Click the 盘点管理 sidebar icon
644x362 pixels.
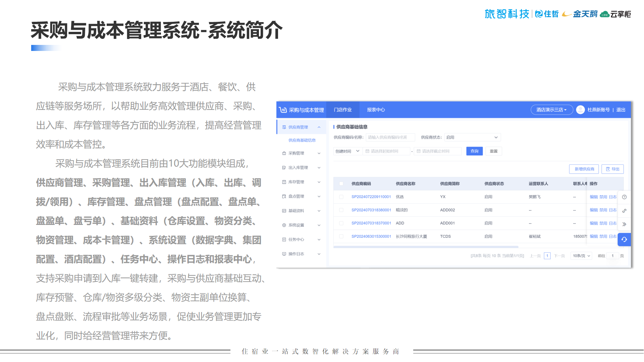coord(284,196)
